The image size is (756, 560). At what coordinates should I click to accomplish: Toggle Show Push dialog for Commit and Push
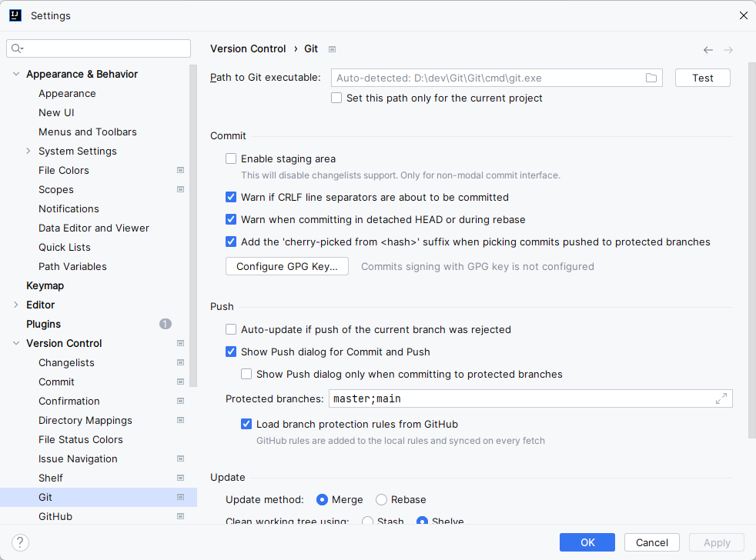(231, 352)
